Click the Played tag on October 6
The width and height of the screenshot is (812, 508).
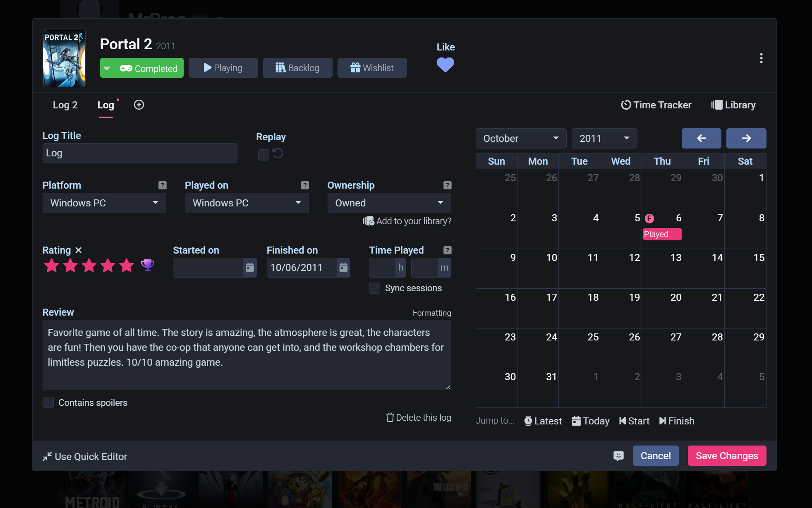pos(662,234)
